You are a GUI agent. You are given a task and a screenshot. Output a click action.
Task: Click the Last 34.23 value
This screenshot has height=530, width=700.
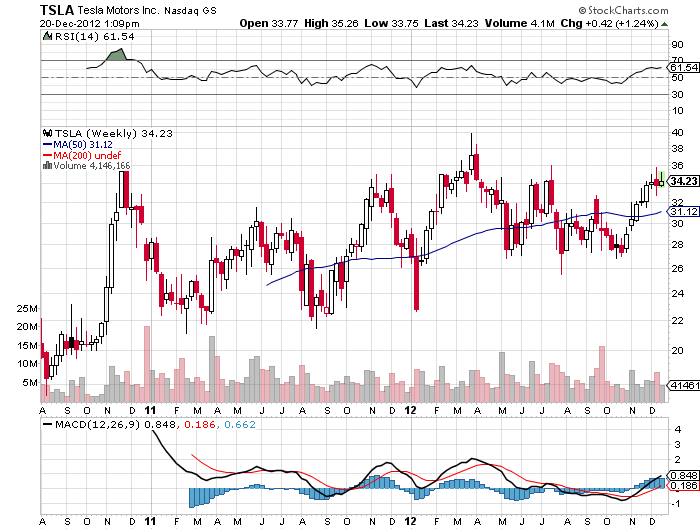click(x=451, y=23)
